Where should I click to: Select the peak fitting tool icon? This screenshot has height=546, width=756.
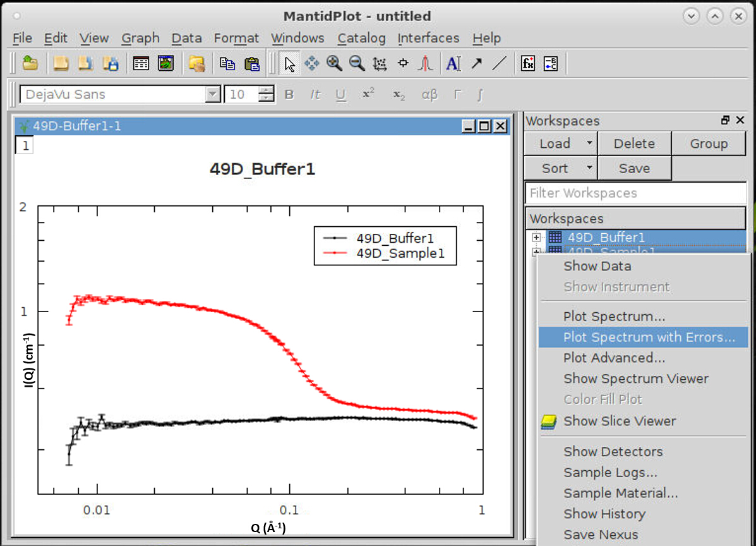pos(426,63)
